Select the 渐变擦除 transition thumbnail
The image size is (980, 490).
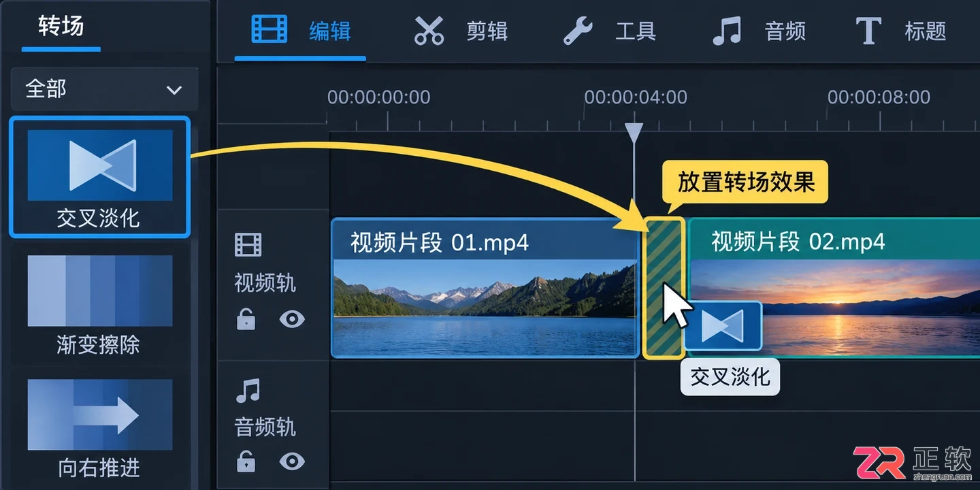coord(100,291)
